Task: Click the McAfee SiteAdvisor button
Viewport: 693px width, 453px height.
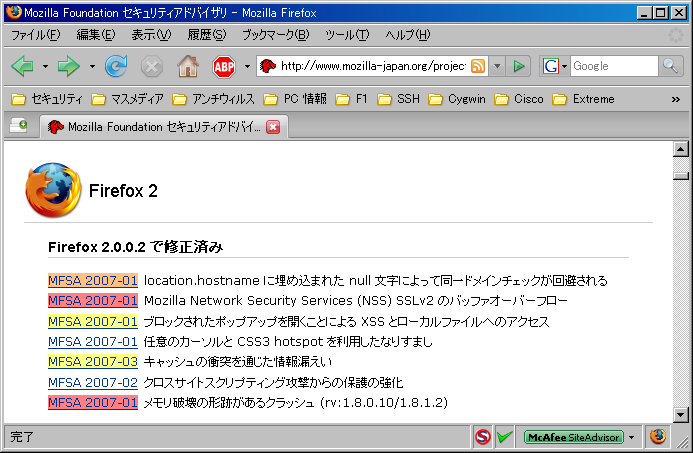Action: (x=574, y=437)
